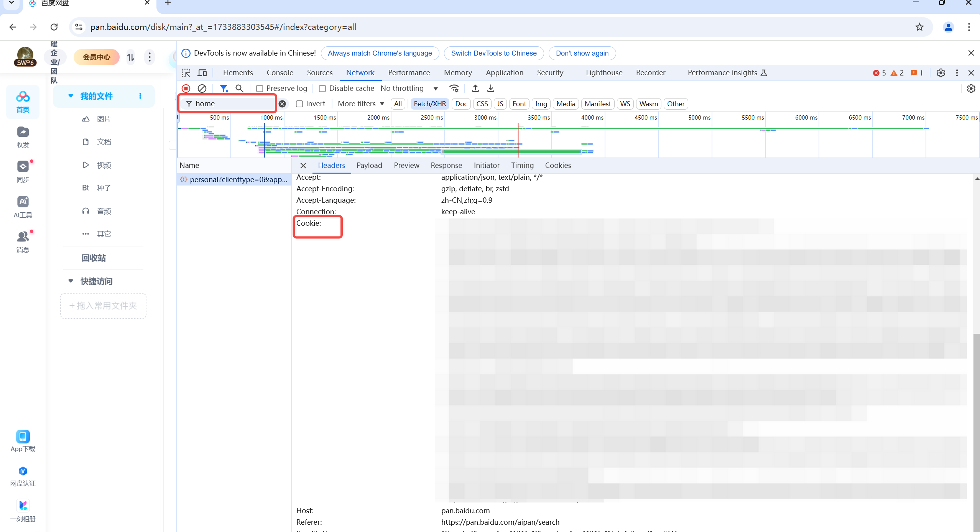Check the Disable cache option
Viewport: 980px width, 532px height.
[322, 89]
